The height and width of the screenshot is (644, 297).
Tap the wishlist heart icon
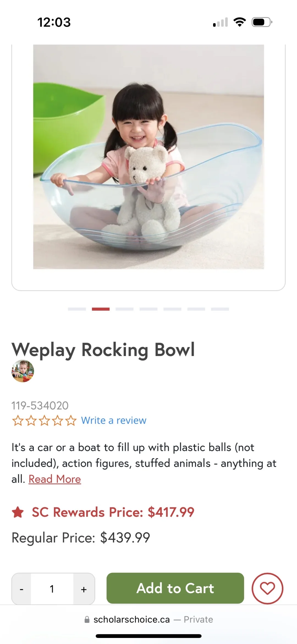(267, 588)
